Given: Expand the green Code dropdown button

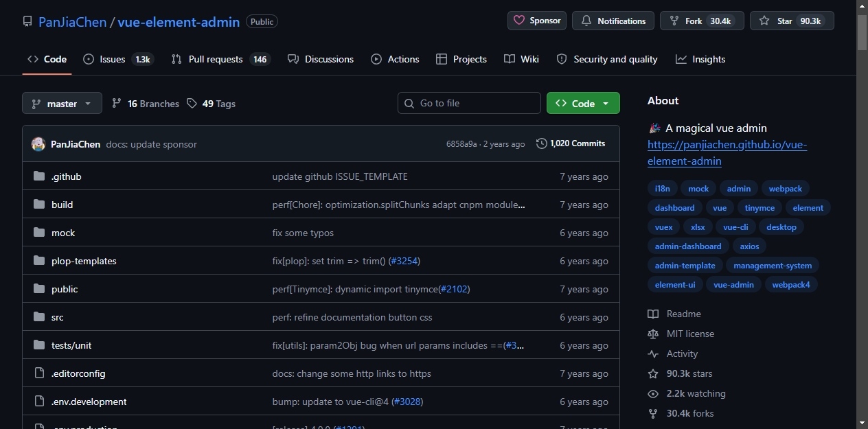Looking at the screenshot, I should (583, 103).
